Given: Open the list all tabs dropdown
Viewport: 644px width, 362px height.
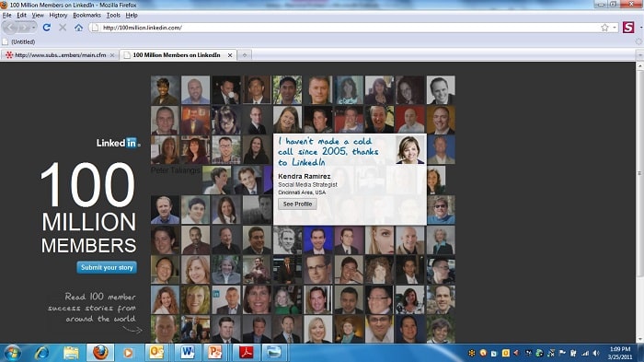Looking at the screenshot, I should pyautogui.click(x=640, y=55).
